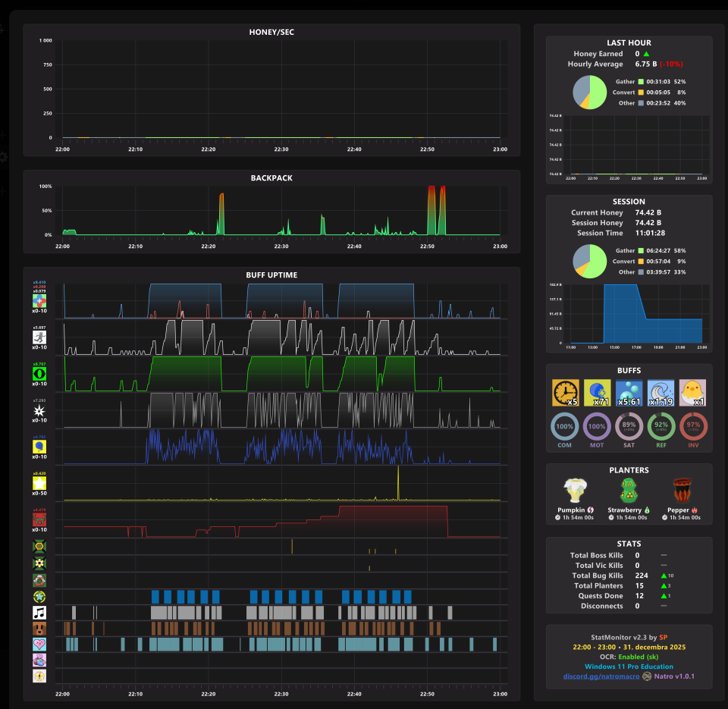Click the bubble buff icon x5.61
The width and height of the screenshot is (728, 709).
coord(629,393)
